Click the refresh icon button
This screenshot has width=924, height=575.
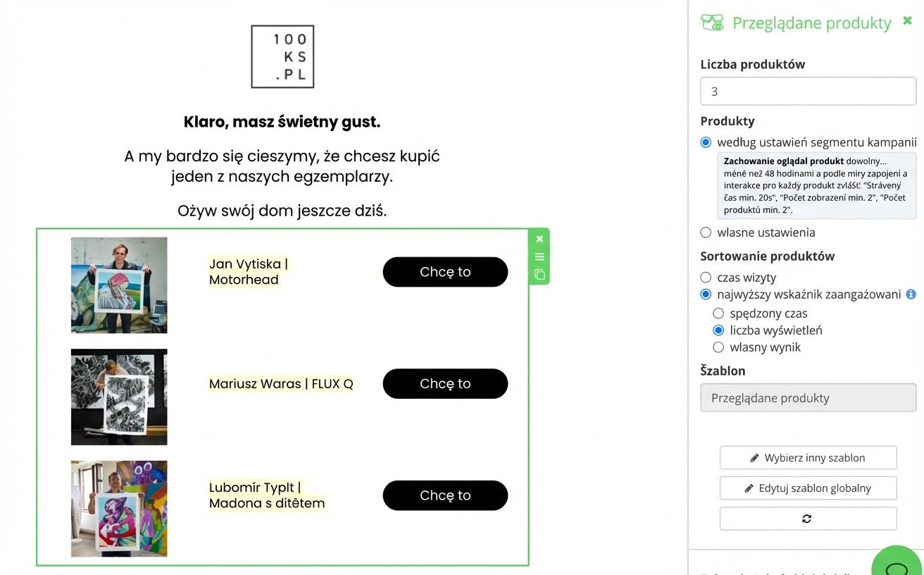click(808, 519)
